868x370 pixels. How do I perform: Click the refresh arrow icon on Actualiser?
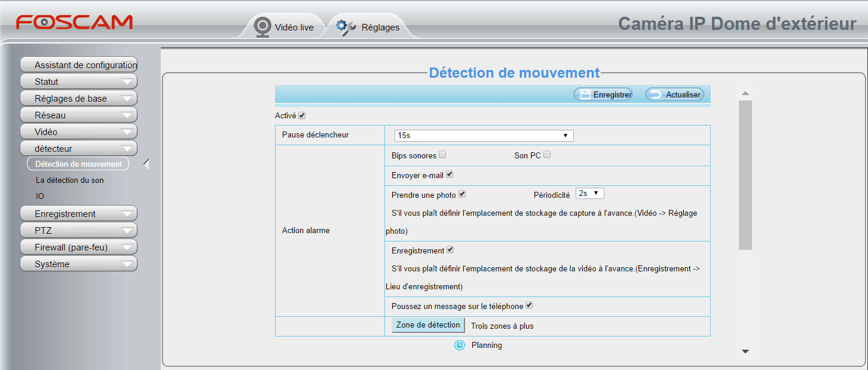656,94
